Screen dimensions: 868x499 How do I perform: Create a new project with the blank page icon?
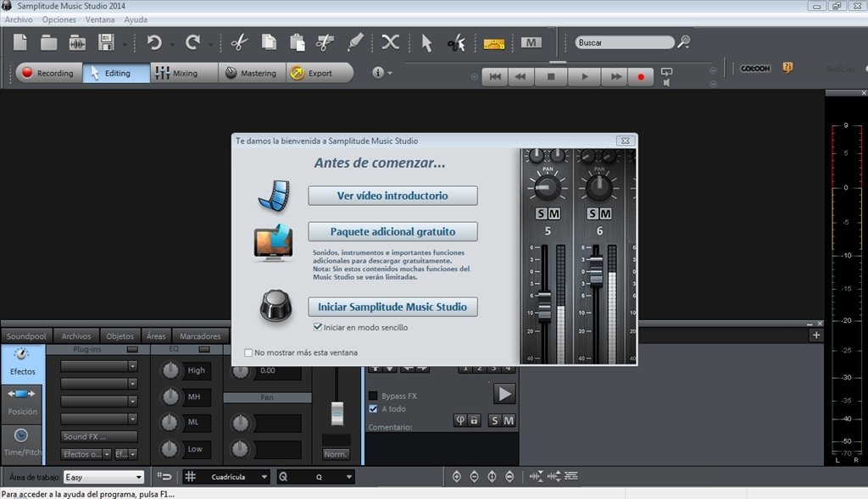click(x=20, y=42)
